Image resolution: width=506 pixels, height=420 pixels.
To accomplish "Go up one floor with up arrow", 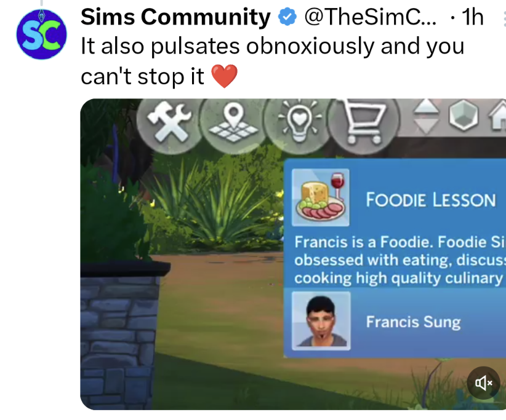I will tap(427, 108).
